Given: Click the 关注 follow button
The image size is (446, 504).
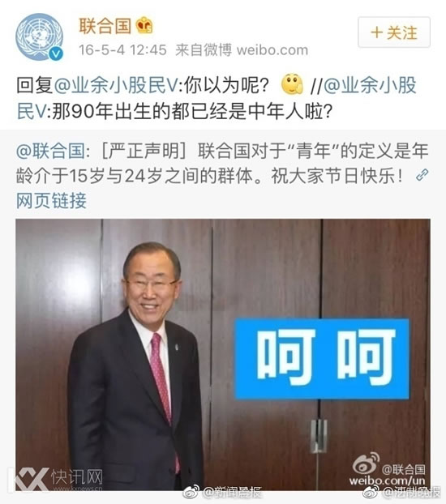Looking at the screenshot, I should pos(394,32).
